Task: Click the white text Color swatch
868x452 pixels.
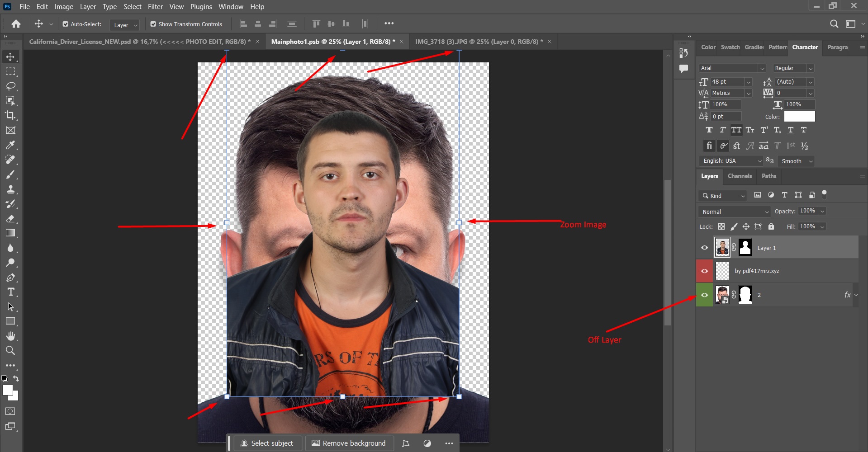Action: 799,117
